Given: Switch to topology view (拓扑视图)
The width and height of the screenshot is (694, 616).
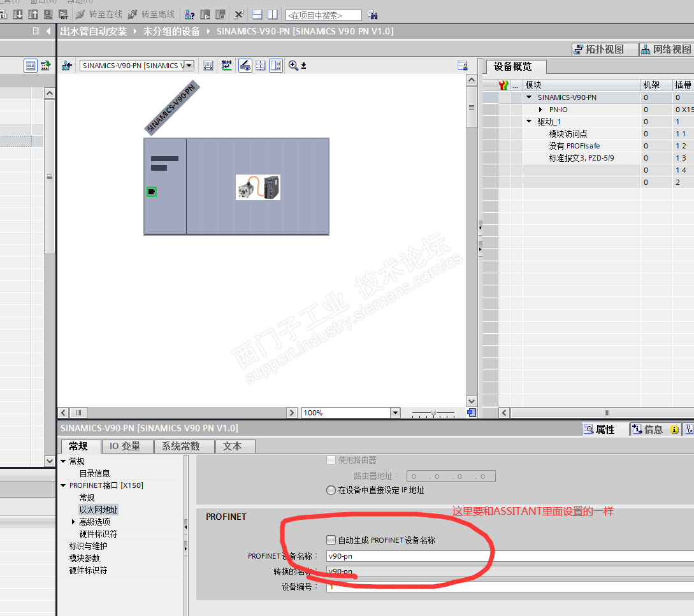Looking at the screenshot, I should pyautogui.click(x=605, y=49).
